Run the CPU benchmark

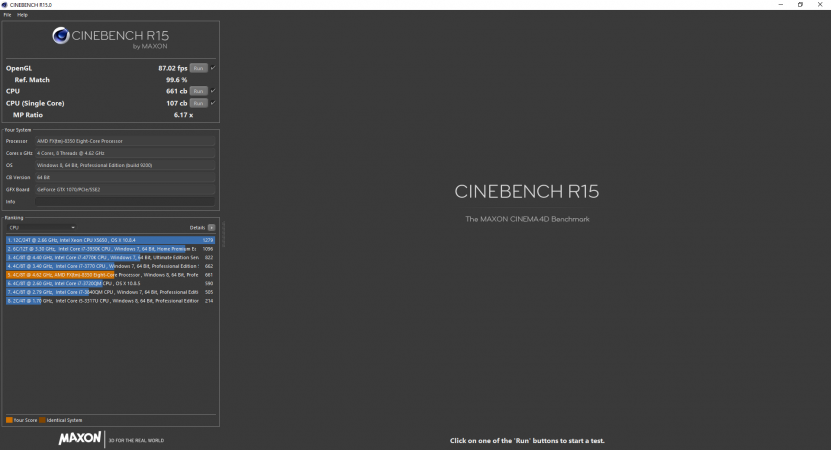click(x=198, y=91)
